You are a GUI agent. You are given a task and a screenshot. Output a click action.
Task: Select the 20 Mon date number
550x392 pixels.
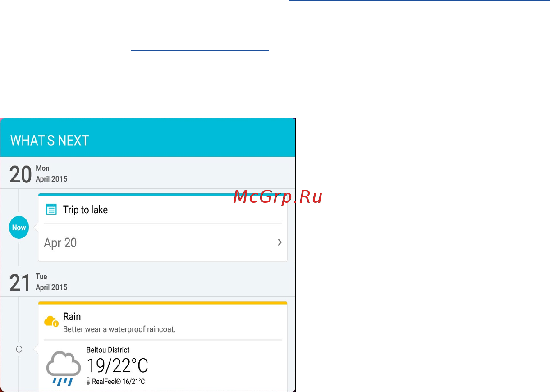(21, 174)
